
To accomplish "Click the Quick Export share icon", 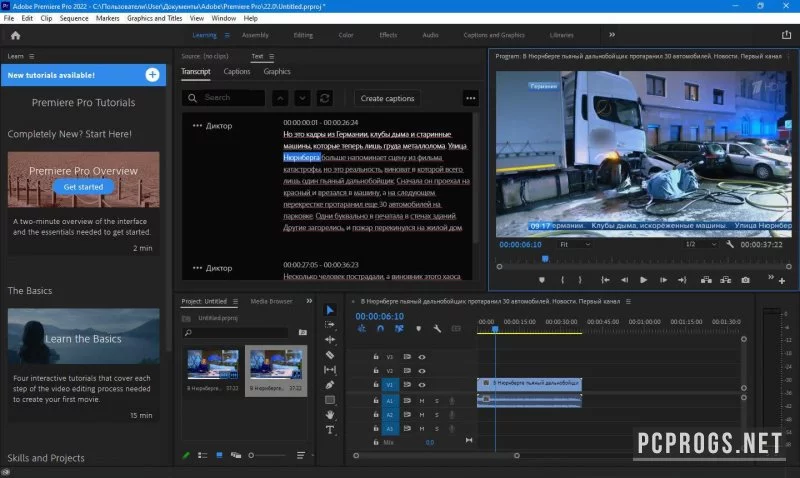I will click(x=786, y=35).
